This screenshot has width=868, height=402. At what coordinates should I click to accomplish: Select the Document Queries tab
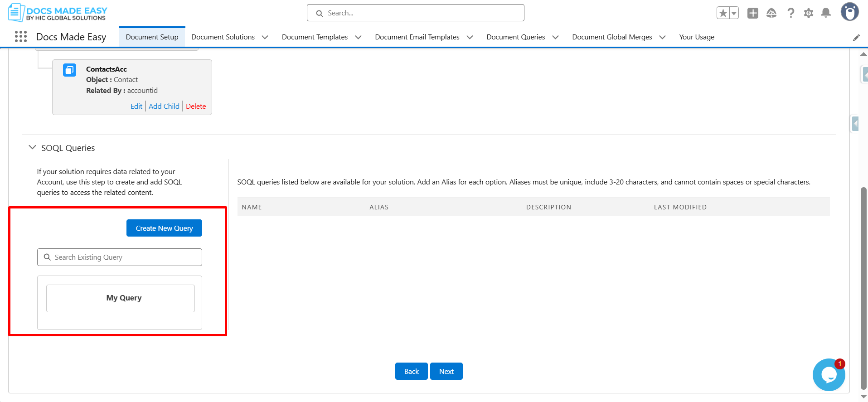[x=515, y=37]
